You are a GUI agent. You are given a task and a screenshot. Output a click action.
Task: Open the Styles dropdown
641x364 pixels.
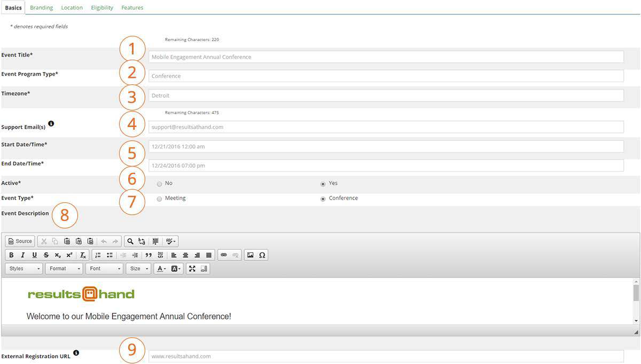tap(25, 268)
